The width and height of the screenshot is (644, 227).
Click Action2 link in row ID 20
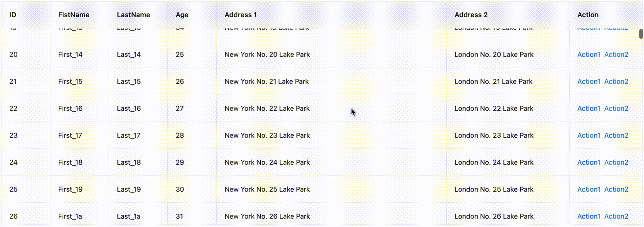(616, 54)
